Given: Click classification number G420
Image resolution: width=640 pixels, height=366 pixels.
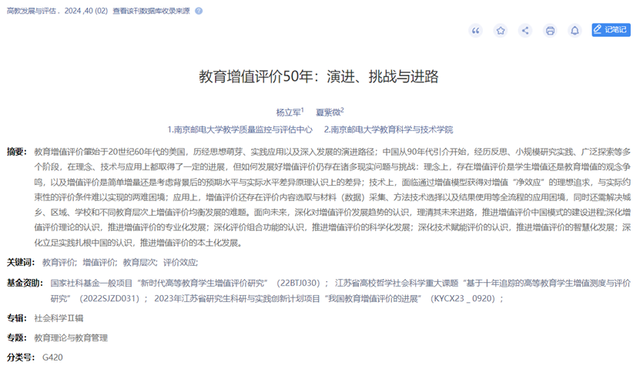Looking at the screenshot, I should (53, 357).
